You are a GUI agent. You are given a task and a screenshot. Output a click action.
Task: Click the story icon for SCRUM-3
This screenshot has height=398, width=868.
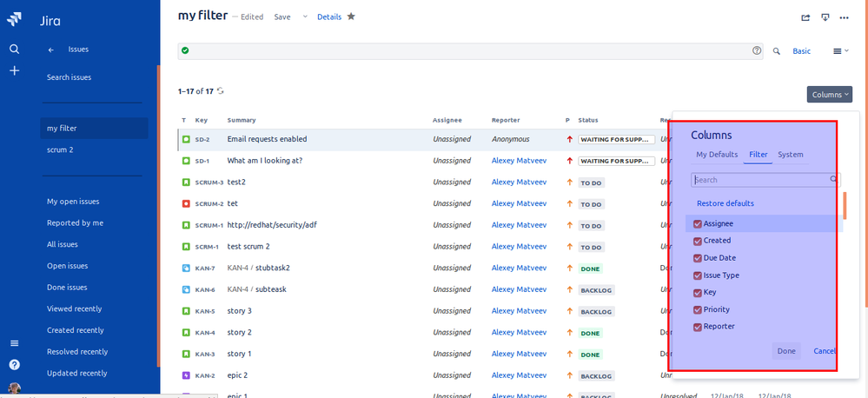tap(186, 182)
